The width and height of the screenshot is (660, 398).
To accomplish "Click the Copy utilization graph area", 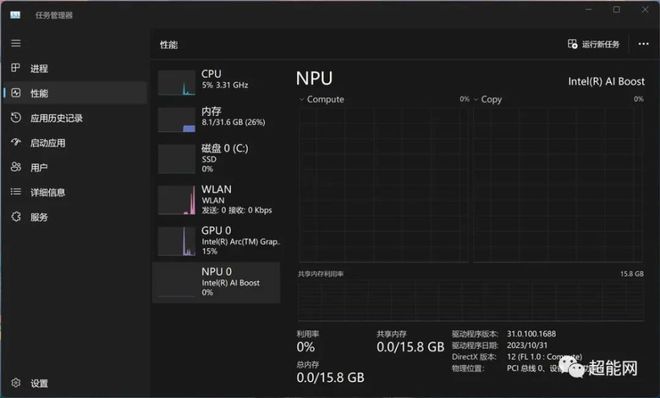I will coord(558,185).
